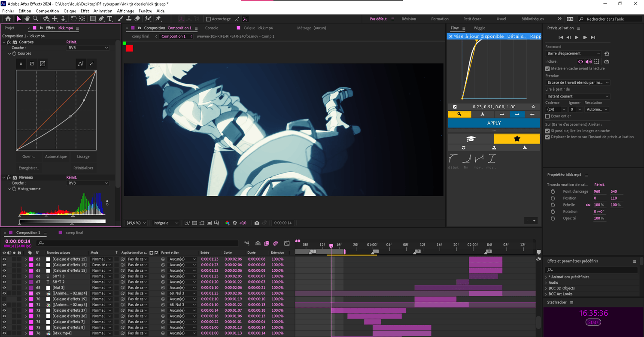Jump to last frame in Prévisualisation
The height and width of the screenshot is (337, 644).
pos(593,37)
